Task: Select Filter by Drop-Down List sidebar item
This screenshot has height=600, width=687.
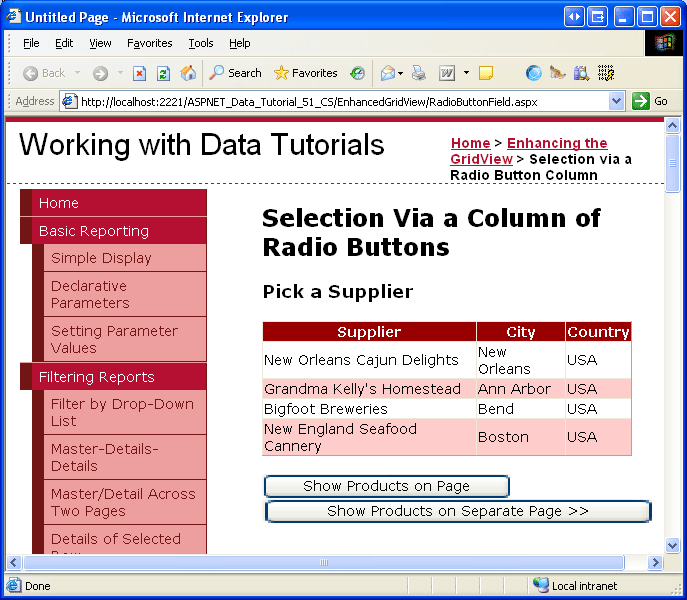Action: coord(122,412)
